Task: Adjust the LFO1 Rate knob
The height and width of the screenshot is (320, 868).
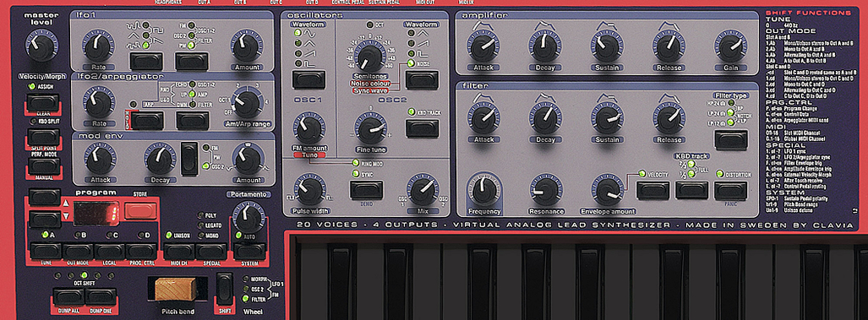Action: click(x=97, y=46)
